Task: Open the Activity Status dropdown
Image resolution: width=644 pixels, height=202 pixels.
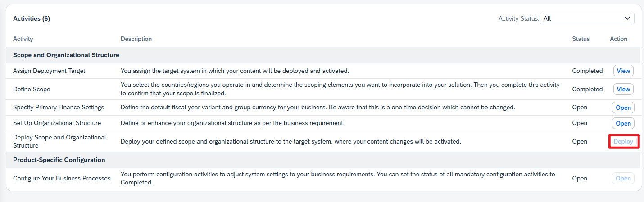Action: [x=587, y=18]
